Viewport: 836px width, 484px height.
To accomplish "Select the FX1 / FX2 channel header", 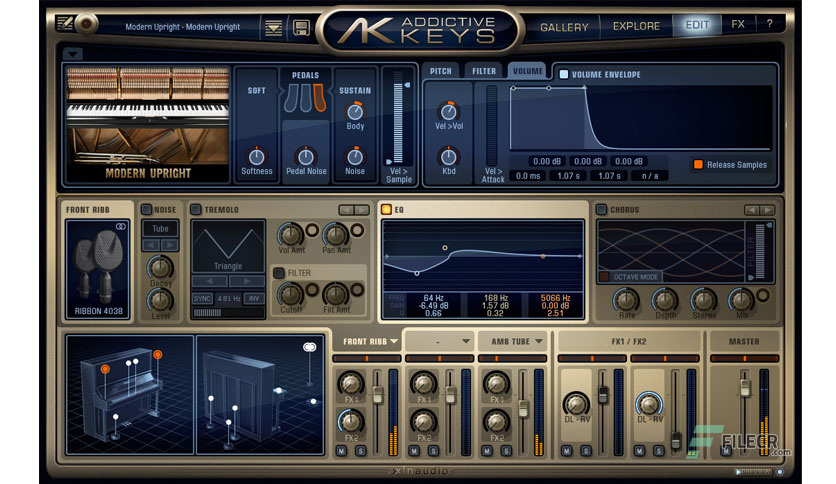I will click(629, 341).
